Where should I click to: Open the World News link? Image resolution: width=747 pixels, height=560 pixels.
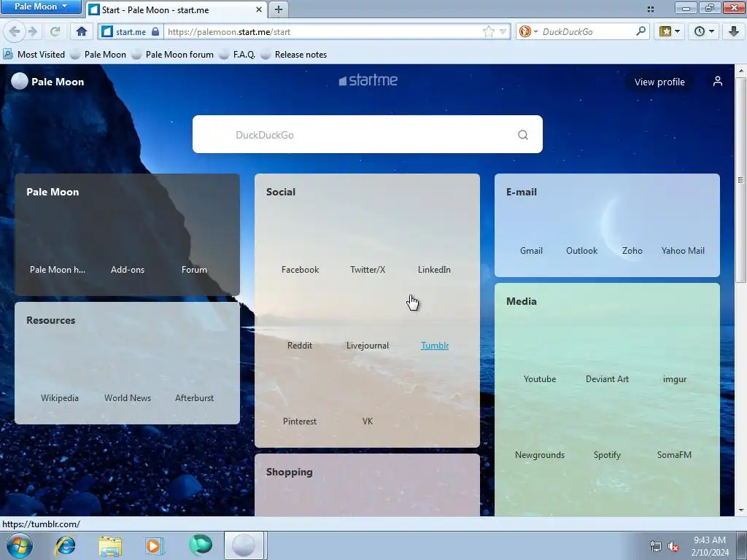[x=127, y=397]
